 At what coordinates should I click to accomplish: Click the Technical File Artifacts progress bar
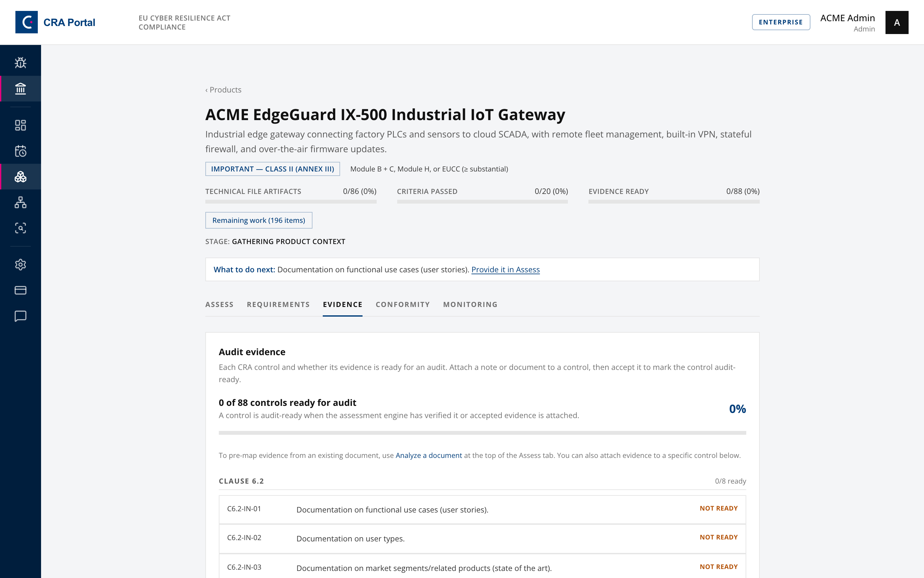(291, 201)
